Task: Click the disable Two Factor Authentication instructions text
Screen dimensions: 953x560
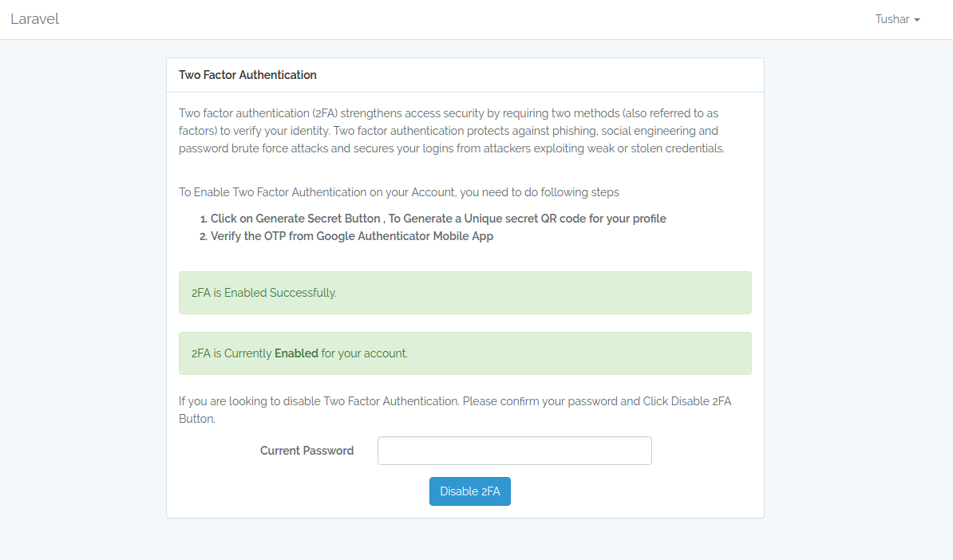Action: [455, 409]
